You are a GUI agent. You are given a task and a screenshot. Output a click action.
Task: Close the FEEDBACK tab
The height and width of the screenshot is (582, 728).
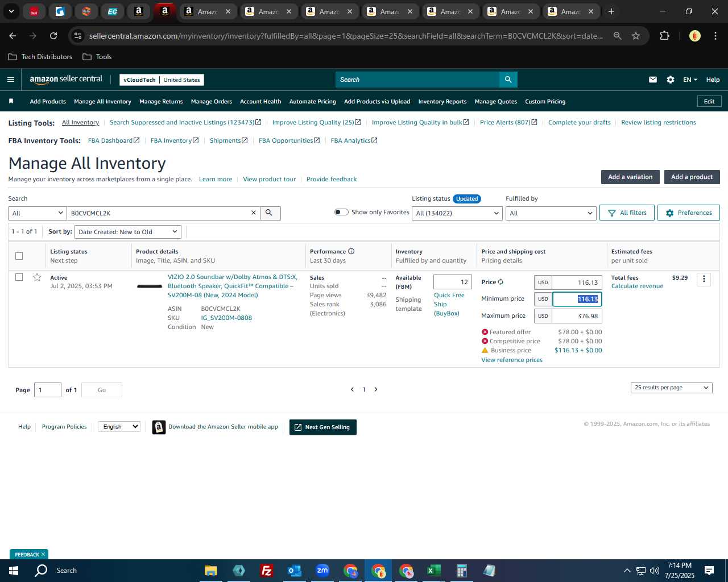[x=43, y=554]
